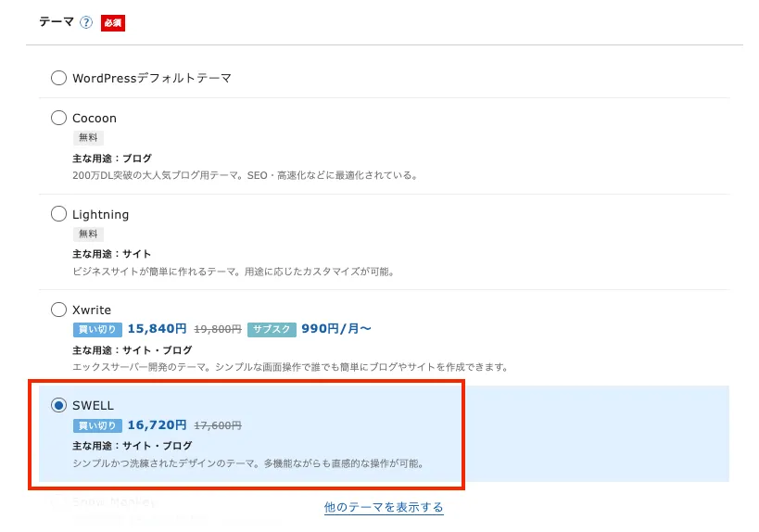
Task: Select the Lightning theme radio button
Action: click(x=58, y=214)
